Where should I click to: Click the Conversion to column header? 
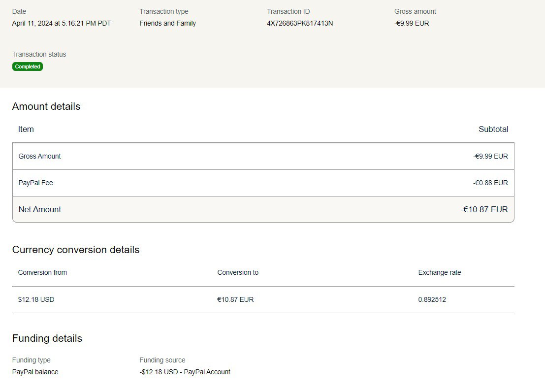[x=238, y=272]
